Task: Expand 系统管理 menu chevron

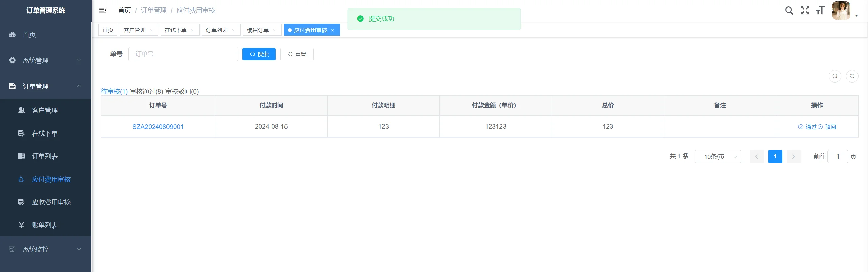Action: 79,60
